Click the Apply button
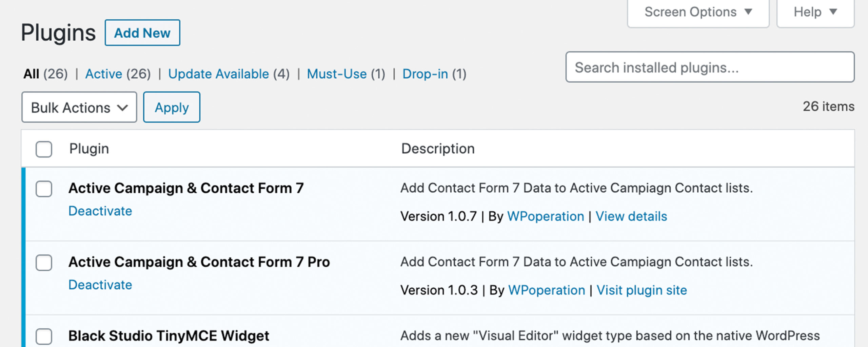 point(172,107)
